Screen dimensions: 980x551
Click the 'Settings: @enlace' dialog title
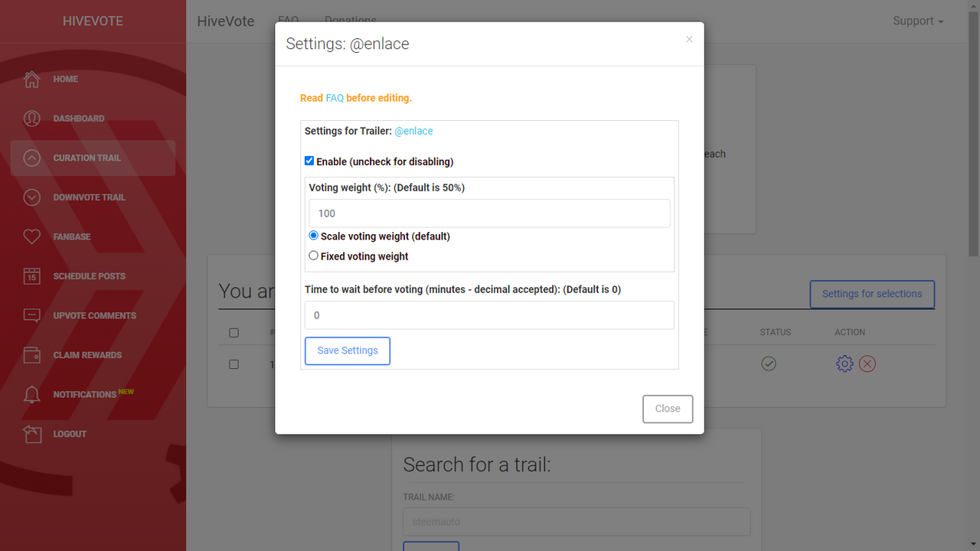click(x=348, y=44)
